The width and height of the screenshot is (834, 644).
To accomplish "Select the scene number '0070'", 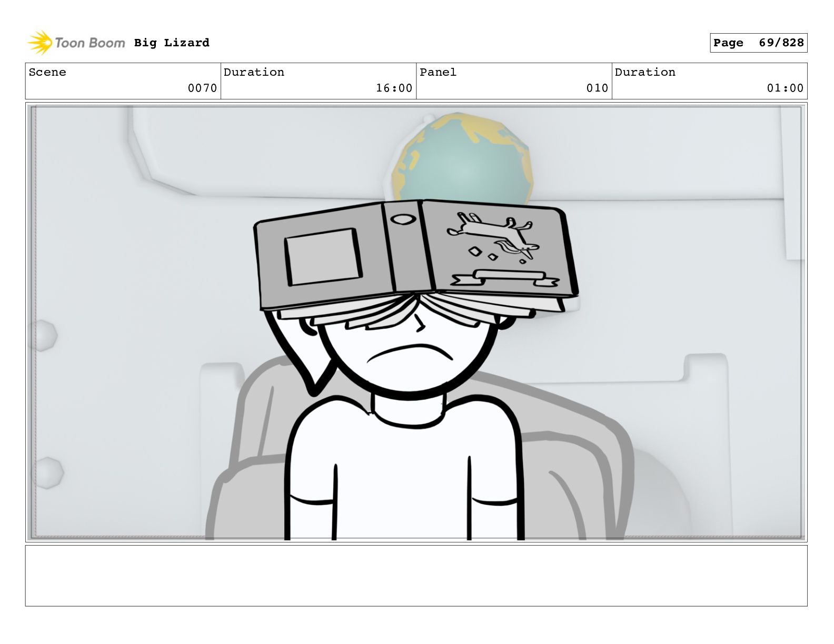I will pos(202,88).
